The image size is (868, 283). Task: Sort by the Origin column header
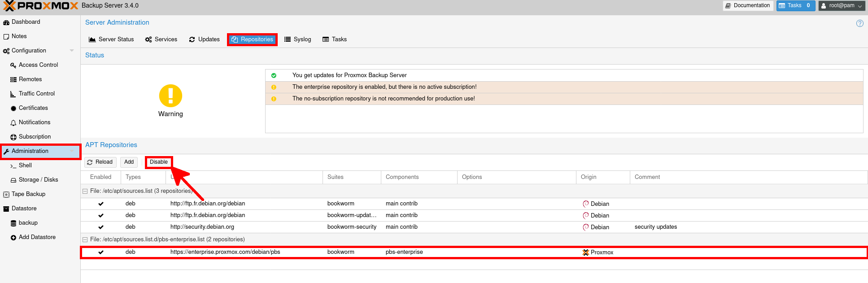603,177
